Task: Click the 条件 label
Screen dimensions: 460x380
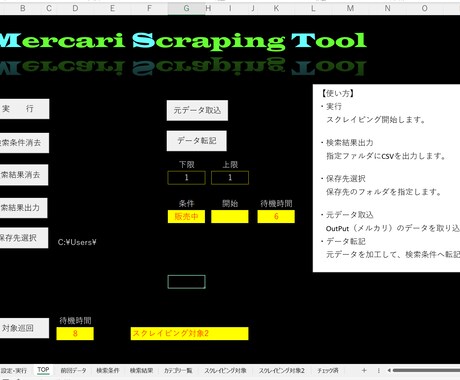Action: pyautogui.click(x=186, y=204)
